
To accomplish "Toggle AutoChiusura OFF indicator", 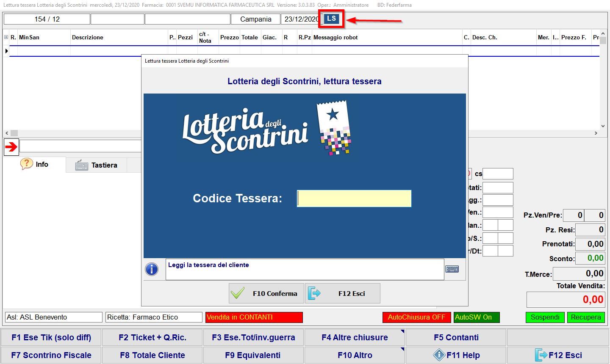I will (x=416, y=317).
